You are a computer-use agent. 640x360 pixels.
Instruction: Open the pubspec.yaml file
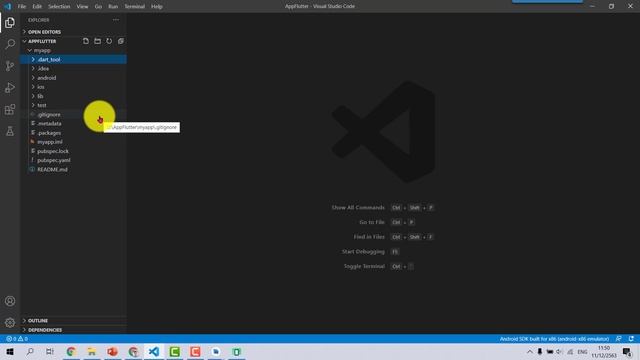point(73,160)
